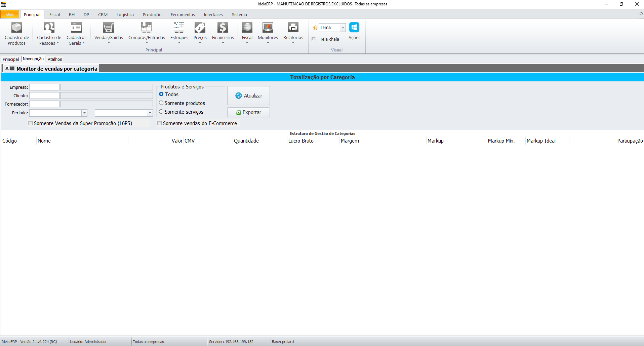Screen dimensions: 644x346
Task: Open the Vendas/Saídas cart icon
Action: 108,28
